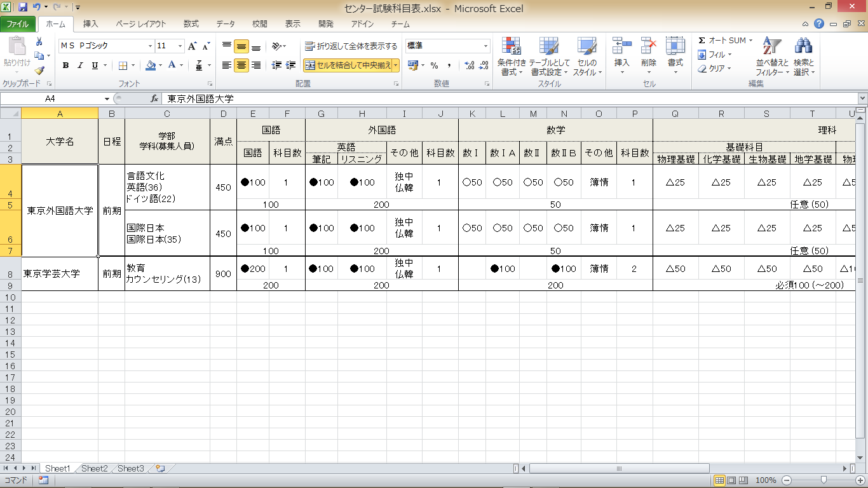Click the insert function fx icon
Image resolution: width=868 pixels, height=488 pixels.
click(x=154, y=99)
